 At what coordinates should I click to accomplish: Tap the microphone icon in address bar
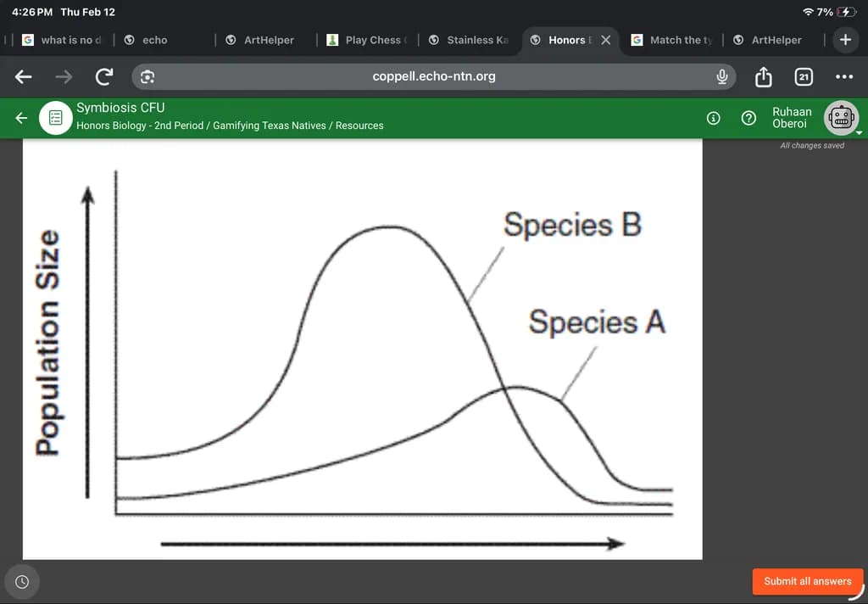point(722,76)
